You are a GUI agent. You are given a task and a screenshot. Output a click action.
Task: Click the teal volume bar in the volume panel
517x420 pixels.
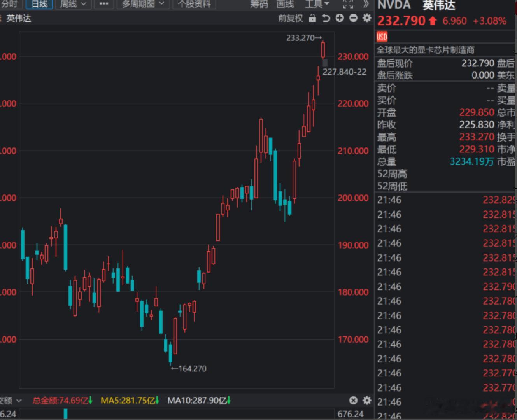click(x=65, y=414)
